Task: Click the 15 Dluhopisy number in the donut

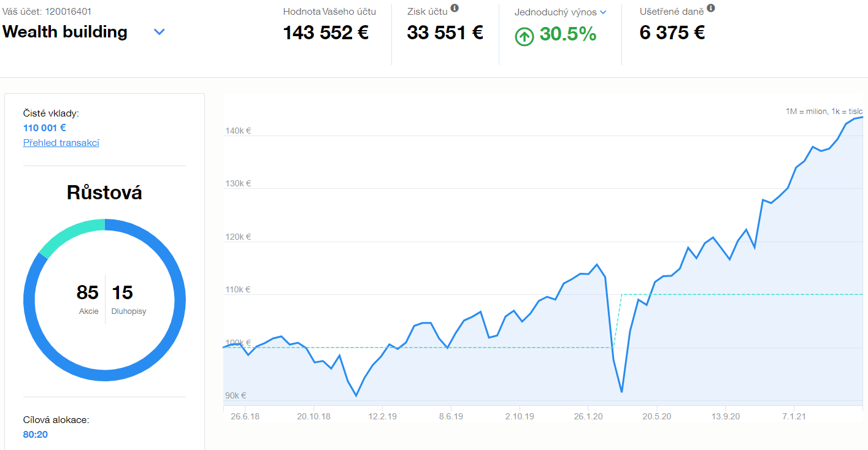Action: [123, 292]
